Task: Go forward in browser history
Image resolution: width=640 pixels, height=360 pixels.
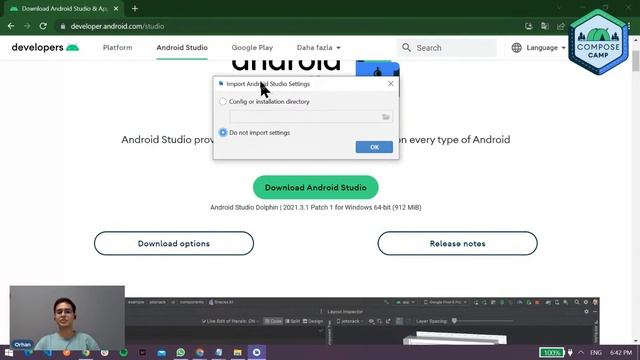Action: tap(27, 26)
